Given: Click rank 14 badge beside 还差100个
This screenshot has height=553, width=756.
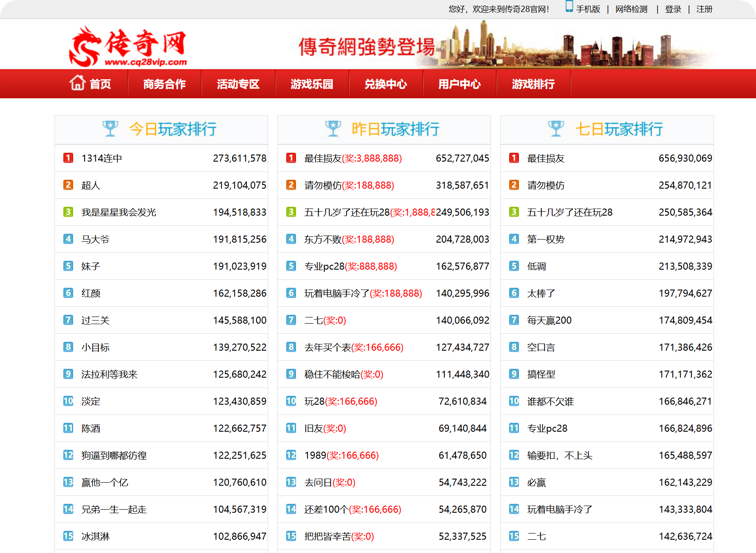Looking at the screenshot, I should pyautogui.click(x=291, y=509).
